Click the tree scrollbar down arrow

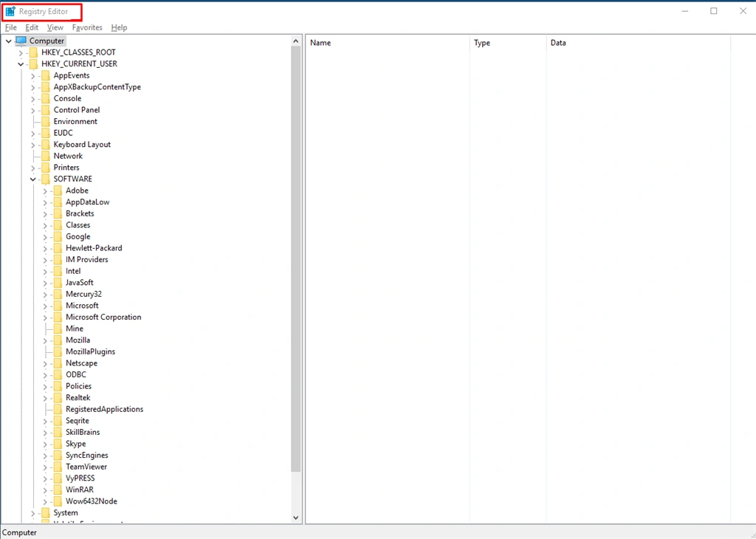295,518
